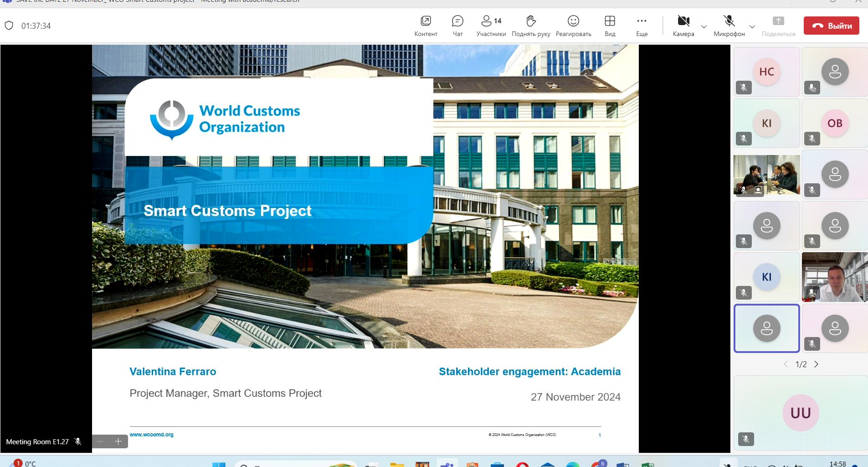Open the Еще more actions menu

point(642,26)
